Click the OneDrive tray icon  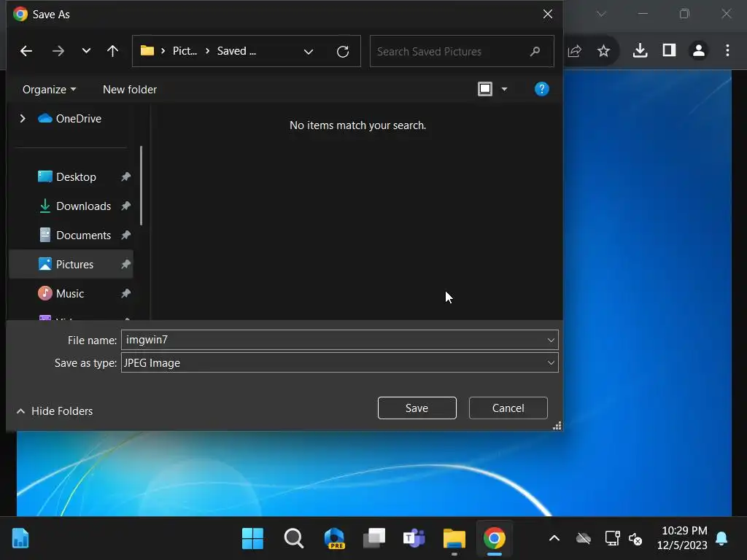coord(584,539)
